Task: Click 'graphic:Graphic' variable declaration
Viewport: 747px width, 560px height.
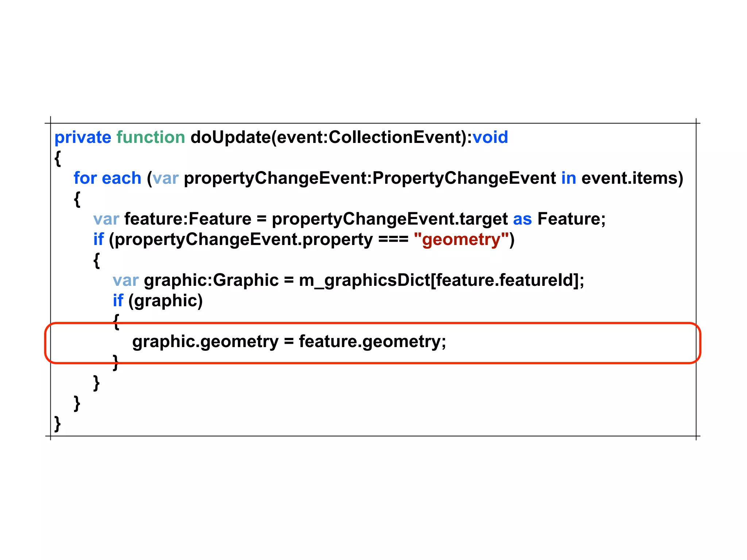Action: [x=211, y=280]
